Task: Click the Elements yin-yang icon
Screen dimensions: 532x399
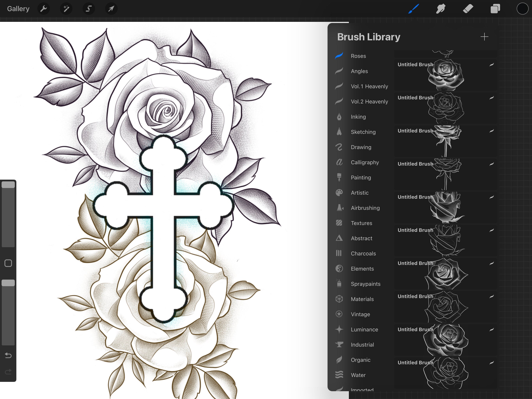Action: click(339, 268)
